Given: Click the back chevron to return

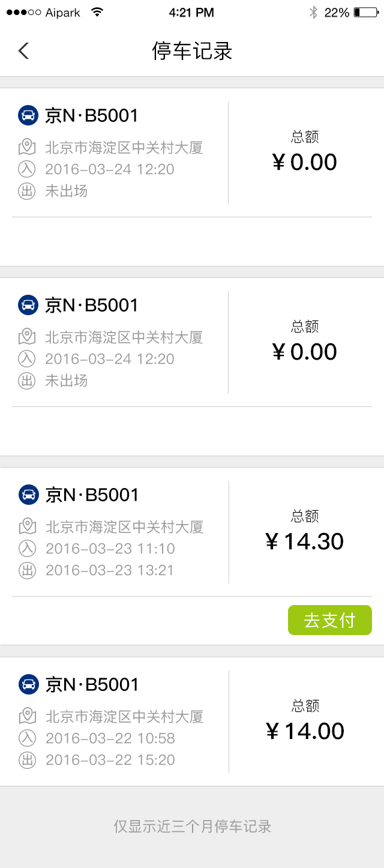Looking at the screenshot, I should tap(23, 50).
